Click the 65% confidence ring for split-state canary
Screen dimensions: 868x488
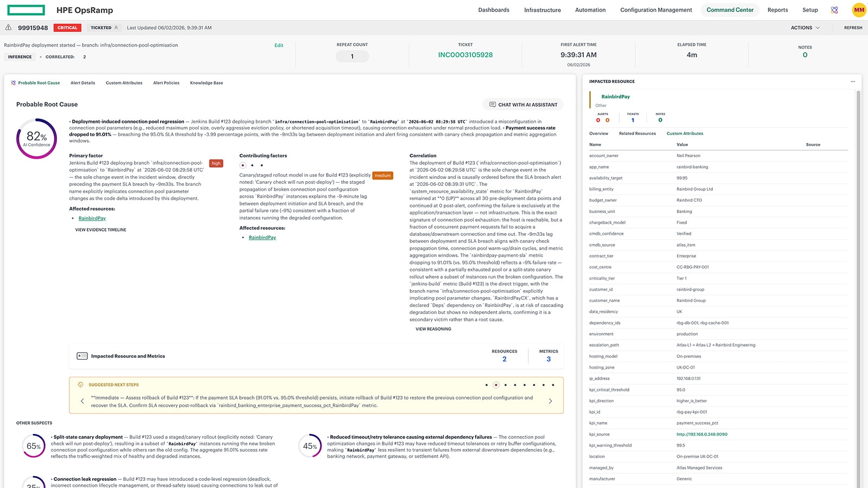[34, 446]
